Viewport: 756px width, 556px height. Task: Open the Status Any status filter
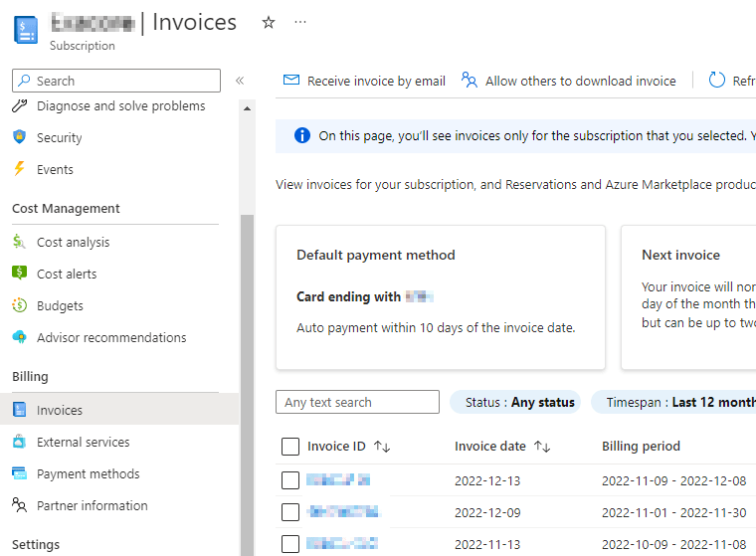[515, 402]
